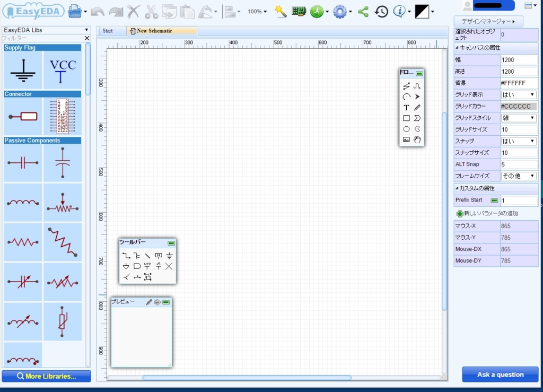Screen dimensions: 543x392
Task: Collapse the キャンバスの属性 section
Action: [x=457, y=47]
